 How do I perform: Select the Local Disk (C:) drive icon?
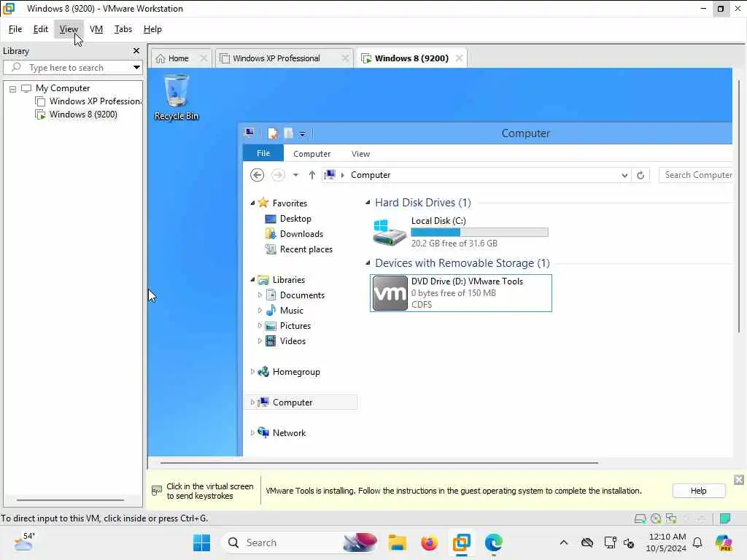pyautogui.click(x=390, y=233)
